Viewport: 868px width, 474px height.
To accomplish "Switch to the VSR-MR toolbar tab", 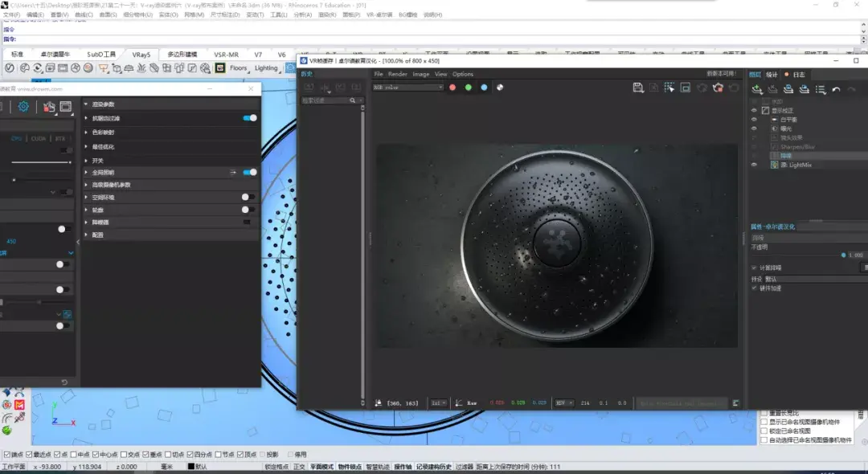I will tap(227, 55).
